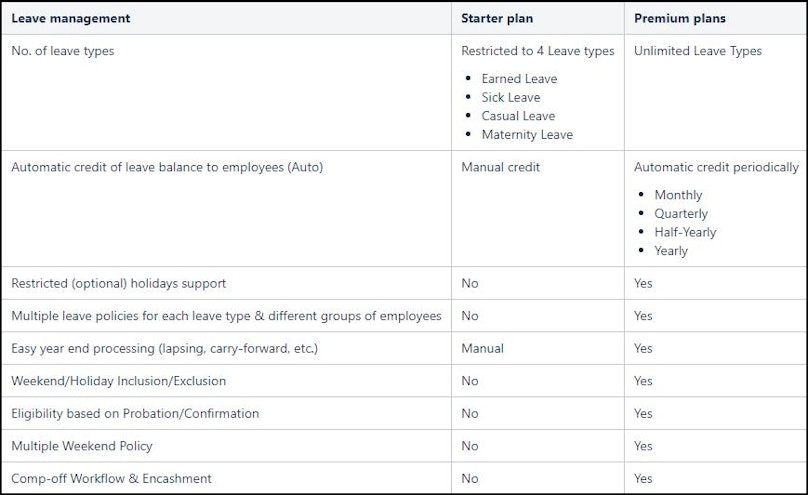Select the "Maternity Leave" bullet item
Viewport: 808px width, 495px height.
[x=527, y=134]
